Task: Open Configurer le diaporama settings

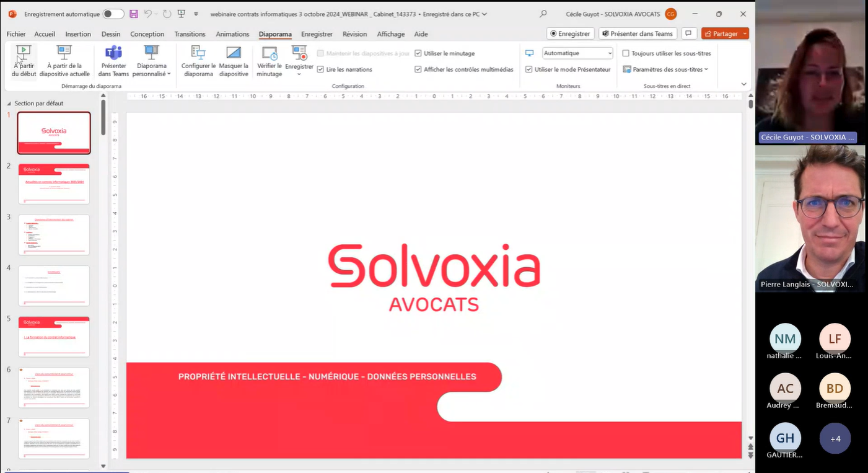Action: (x=198, y=61)
